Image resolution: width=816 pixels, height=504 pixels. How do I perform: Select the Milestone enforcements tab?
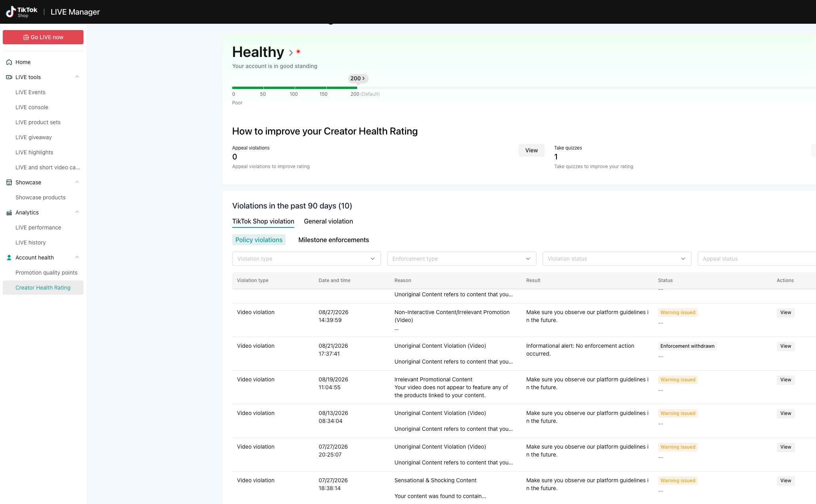click(333, 240)
